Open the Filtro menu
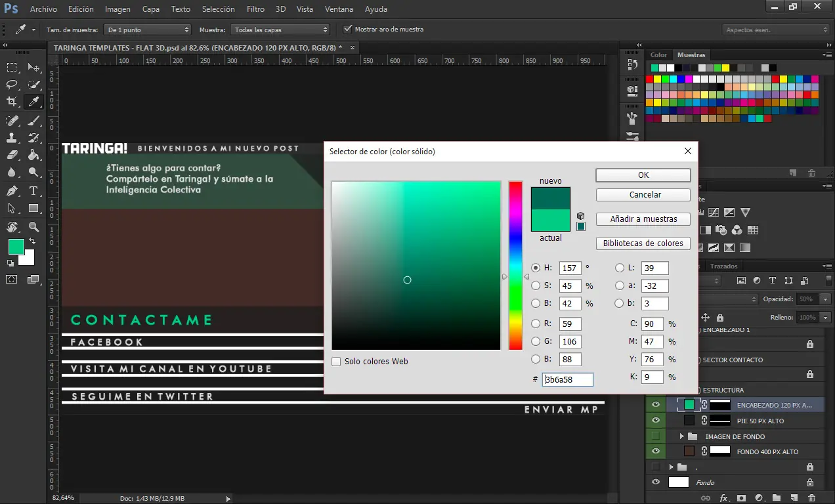The width and height of the screenshot is (835, 504). click(255, 9)
